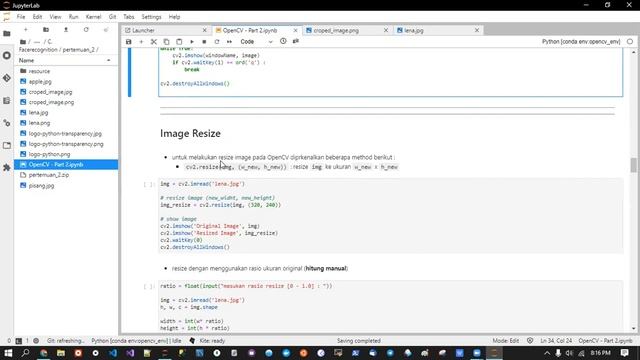Upload files with the upload arrow icon
Screen dimensions: 640x360
click(66, 30)
